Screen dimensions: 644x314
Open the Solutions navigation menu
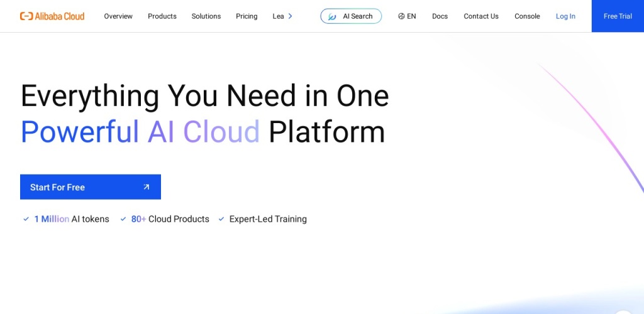pyautogui.click(x=206, y=16)
